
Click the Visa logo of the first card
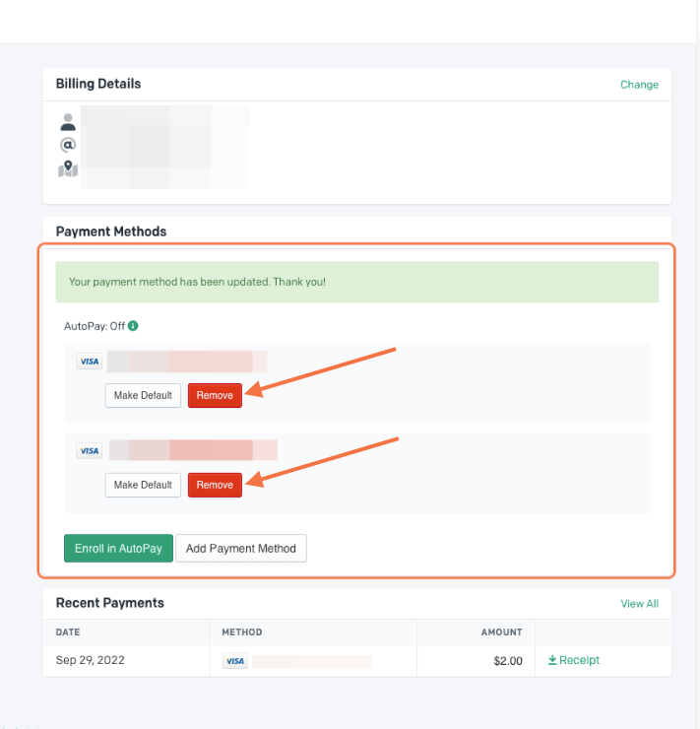pyautogui.click(x=90, y=362)
